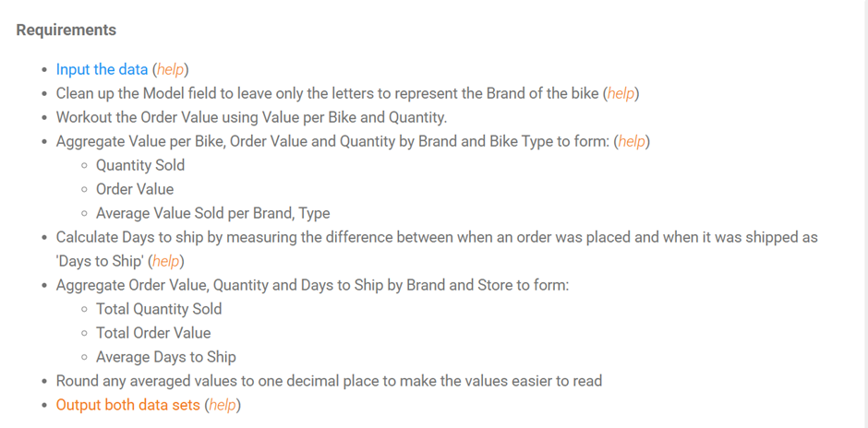
Task: Open help link for Brand and Bike Type aggregation
Action: click(x=632, y=141)
